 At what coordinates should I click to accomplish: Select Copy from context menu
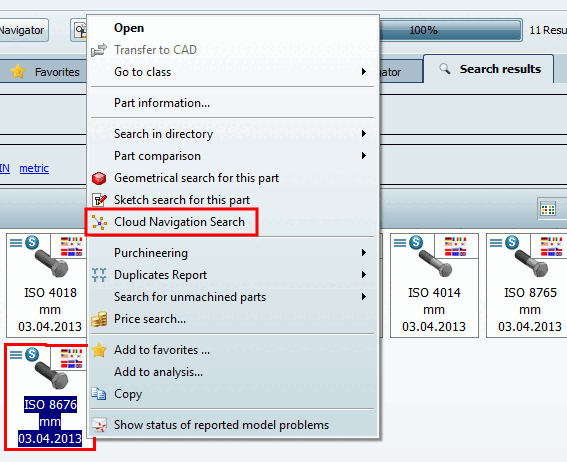[232, 394]
